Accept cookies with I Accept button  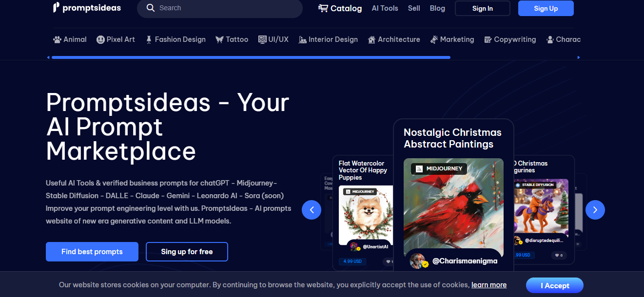click(555, 286)
